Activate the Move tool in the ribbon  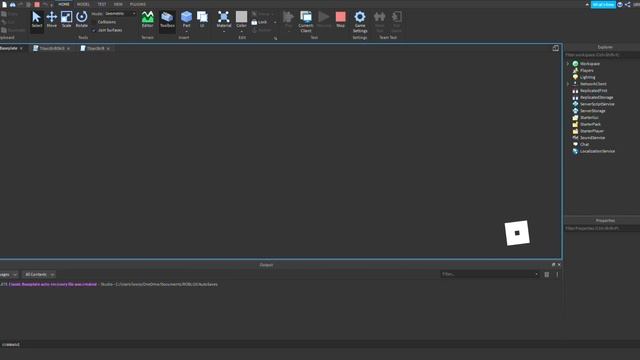[51, 17]
